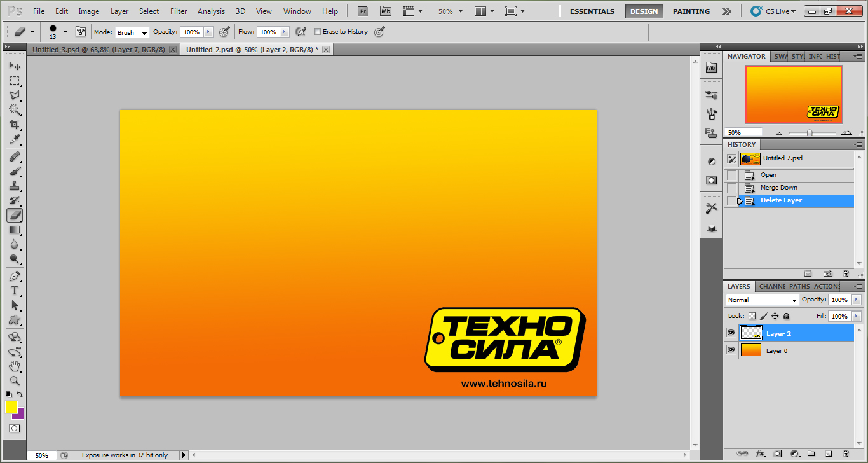Toggle lock transparent pixels

click(752, 315)
